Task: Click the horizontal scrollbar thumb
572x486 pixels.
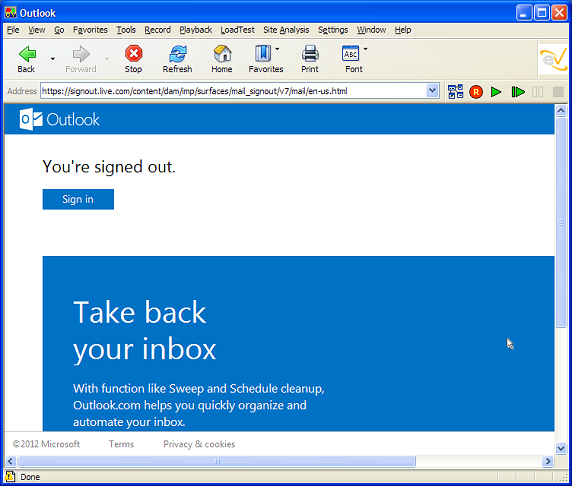Action: [x=217, y=461]
